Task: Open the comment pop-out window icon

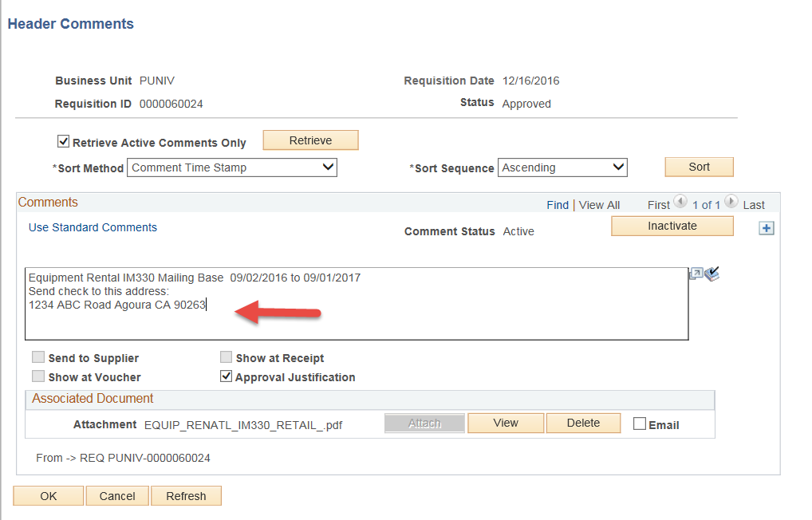Action: pyautogui.click(x=696, y=274)
